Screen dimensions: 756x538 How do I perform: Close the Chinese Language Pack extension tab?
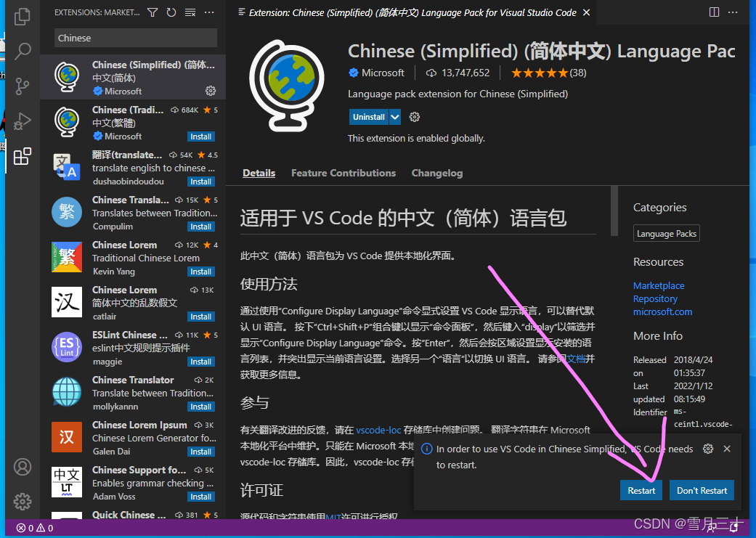pos(586,12)
